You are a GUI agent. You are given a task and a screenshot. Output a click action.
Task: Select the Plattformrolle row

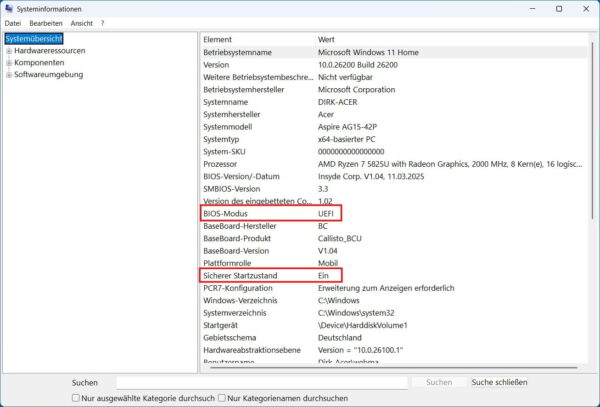394,264
